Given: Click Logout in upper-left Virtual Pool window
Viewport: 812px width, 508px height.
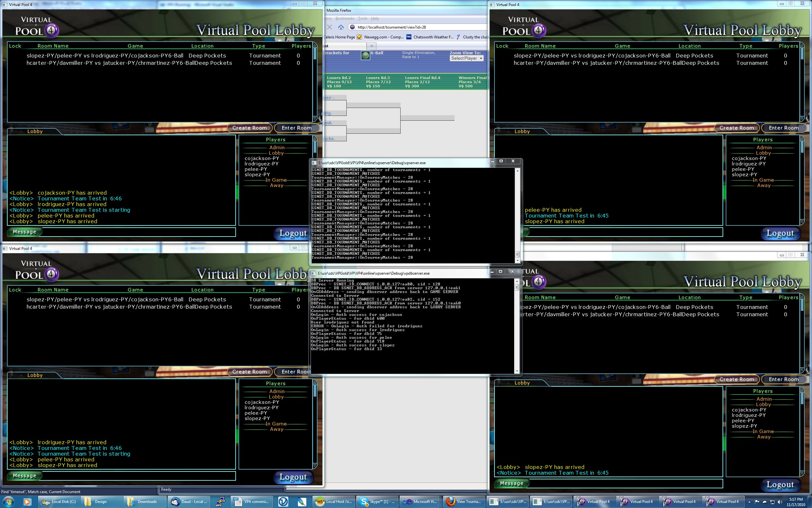Looking at the screenshot, I should point(293,233).
